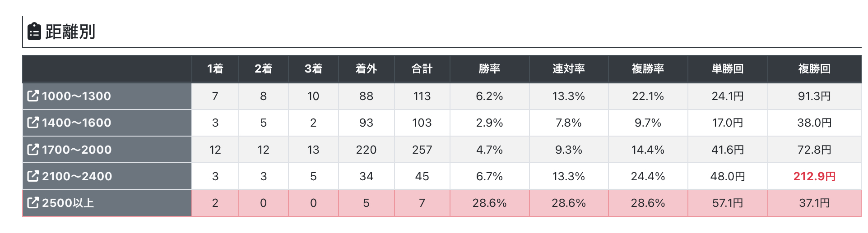
Task: Click the clipboard icon beside 距離別 heading
Action: pyautogui.click(x=34, y=32)
